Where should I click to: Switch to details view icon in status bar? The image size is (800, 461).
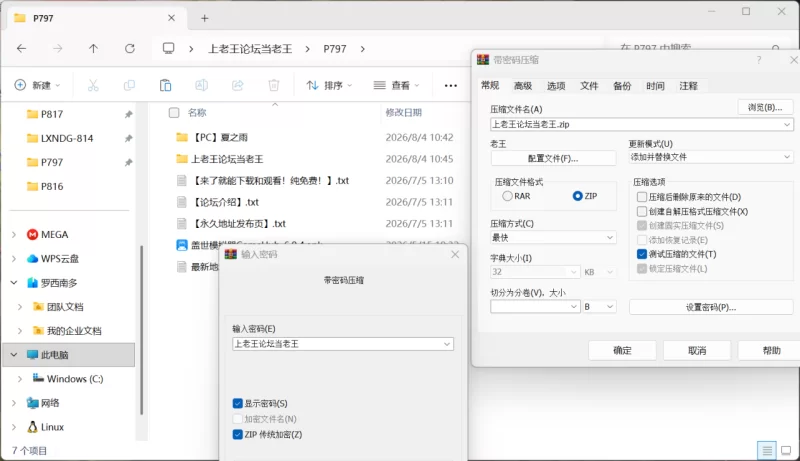[x=766, y=450]
